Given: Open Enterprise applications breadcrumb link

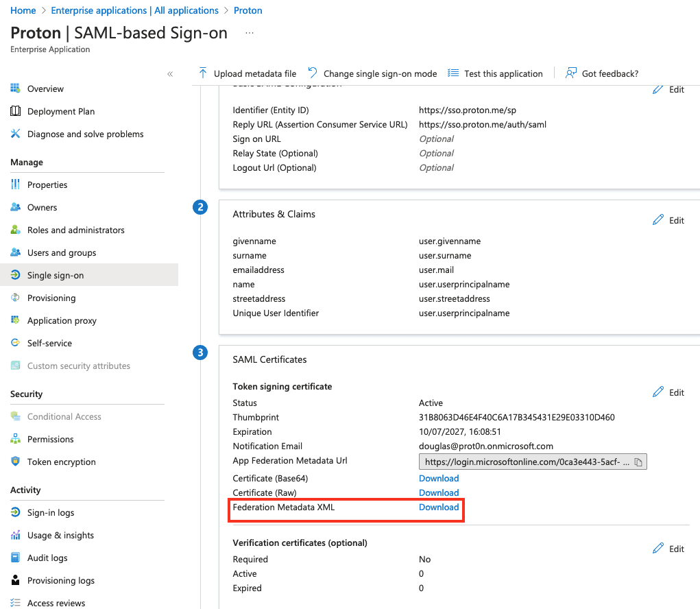Looking at the screenshot, I should pyautogui.click(x=135, y=10).
